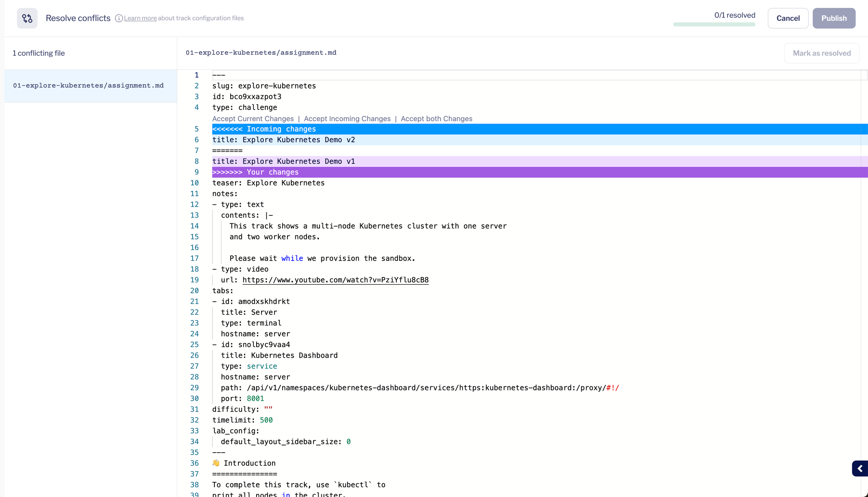Select assignment.md in conflicting files list
Image resolution: width=868 pixels, height=497 pixels.
click(89, 85)
